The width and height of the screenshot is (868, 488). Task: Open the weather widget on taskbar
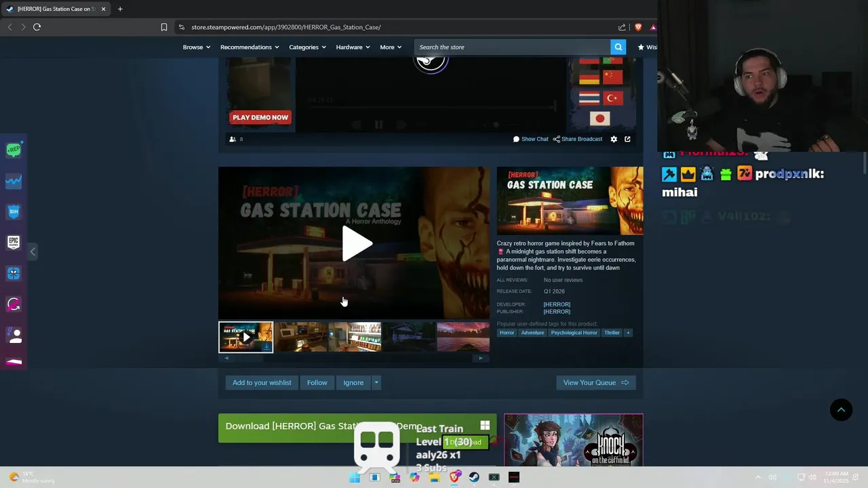pyautogui.click(x=31, y=477)
